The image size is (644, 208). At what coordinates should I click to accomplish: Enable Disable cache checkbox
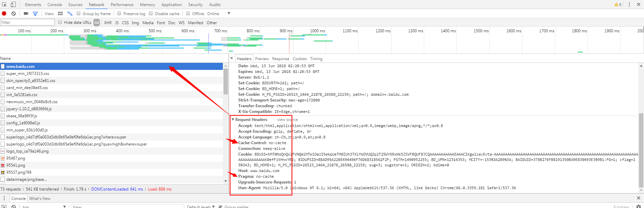[x=151, y=13]
